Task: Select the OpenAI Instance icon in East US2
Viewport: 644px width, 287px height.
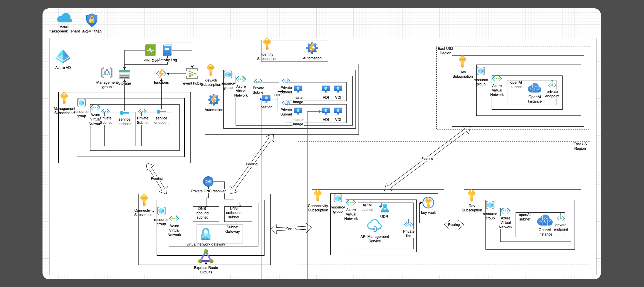Action: click(535, 88)
